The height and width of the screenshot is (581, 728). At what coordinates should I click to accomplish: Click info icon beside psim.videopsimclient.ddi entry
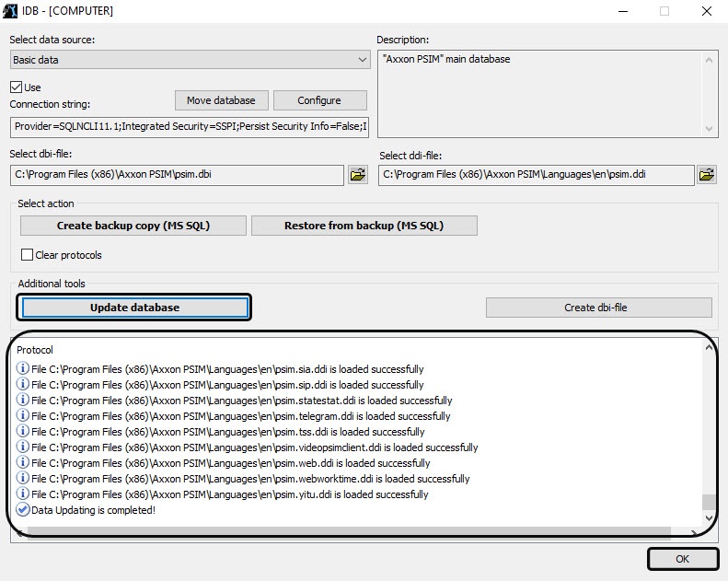click(22, 447)
